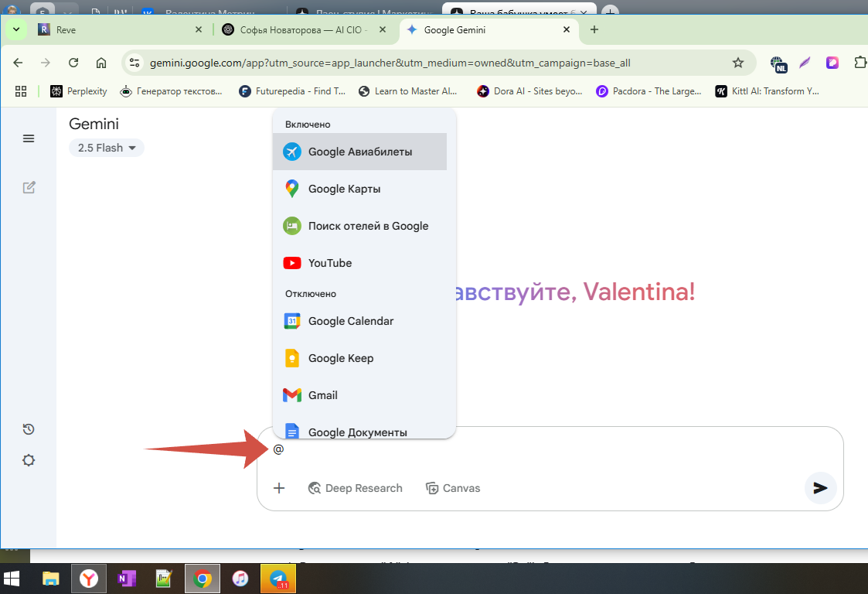Open Gemini settings gear in the sidebar

(29, 460)
